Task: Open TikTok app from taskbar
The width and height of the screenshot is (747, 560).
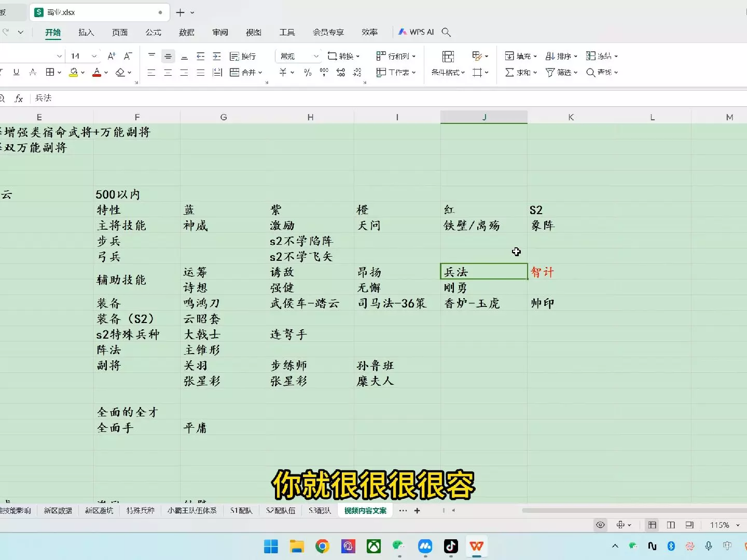Action: coord(451,546)
